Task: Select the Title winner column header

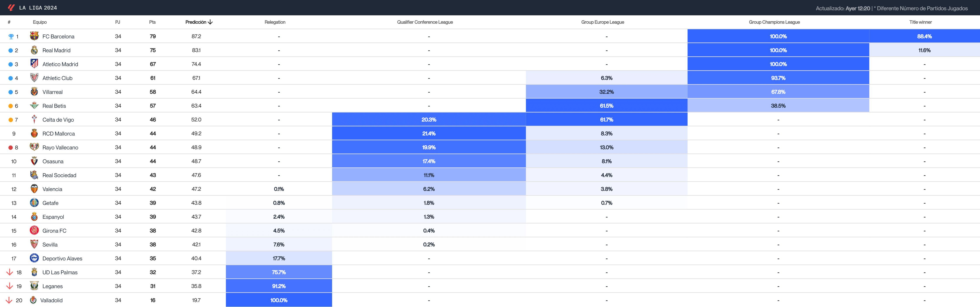Action: [x=920, y=22]
